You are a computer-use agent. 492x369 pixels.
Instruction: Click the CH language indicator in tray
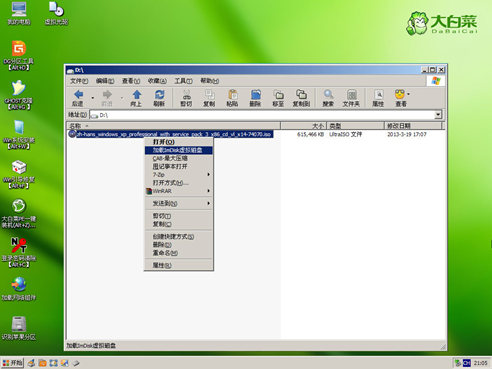[x=467, y=363]
